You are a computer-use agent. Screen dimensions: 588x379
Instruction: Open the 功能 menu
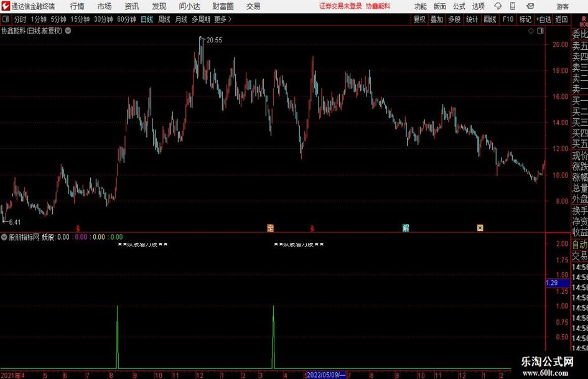pos(421,6)
